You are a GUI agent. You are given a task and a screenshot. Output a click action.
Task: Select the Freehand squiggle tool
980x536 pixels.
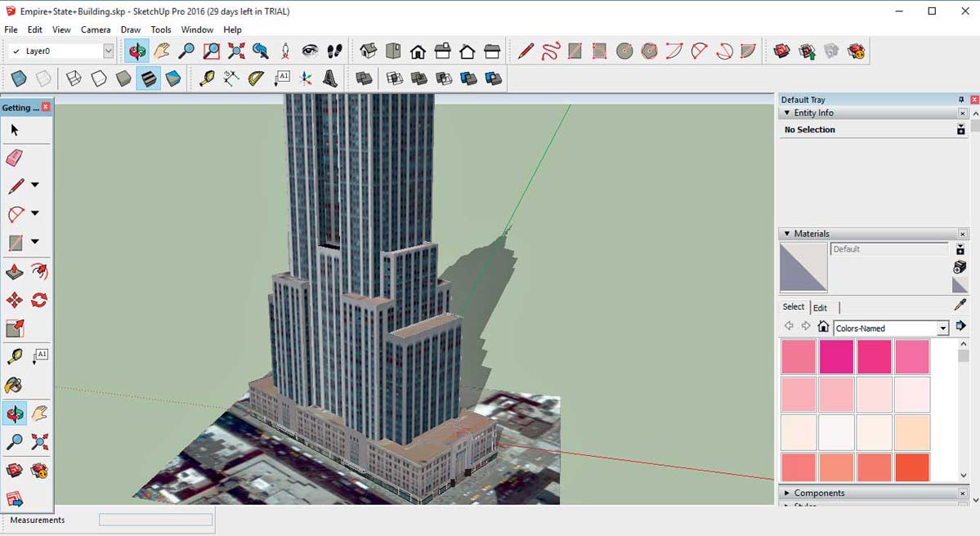[x=551, y=51]
